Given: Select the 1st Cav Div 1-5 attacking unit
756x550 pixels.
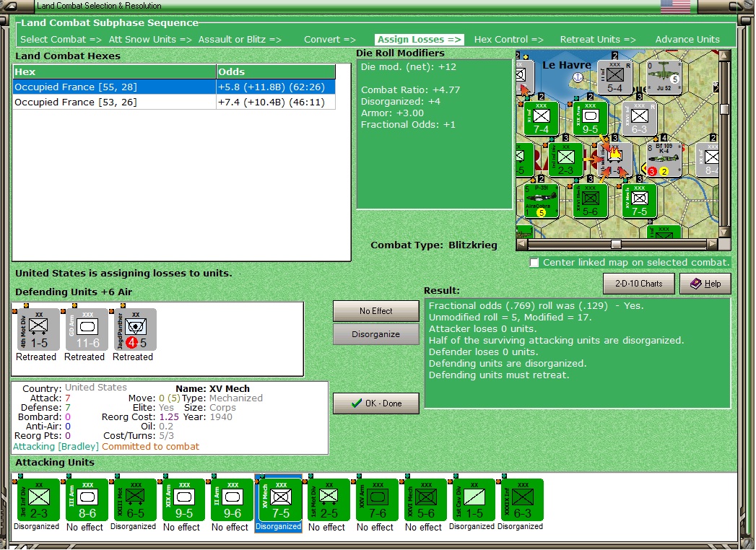Looking at the screenshot, I should 474,500.
